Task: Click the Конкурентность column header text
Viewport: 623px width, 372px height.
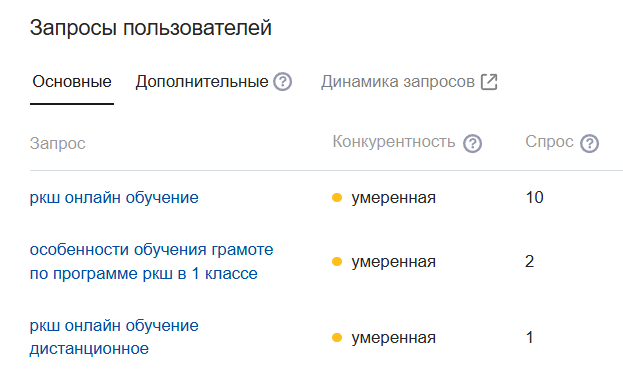Action: 394,142
